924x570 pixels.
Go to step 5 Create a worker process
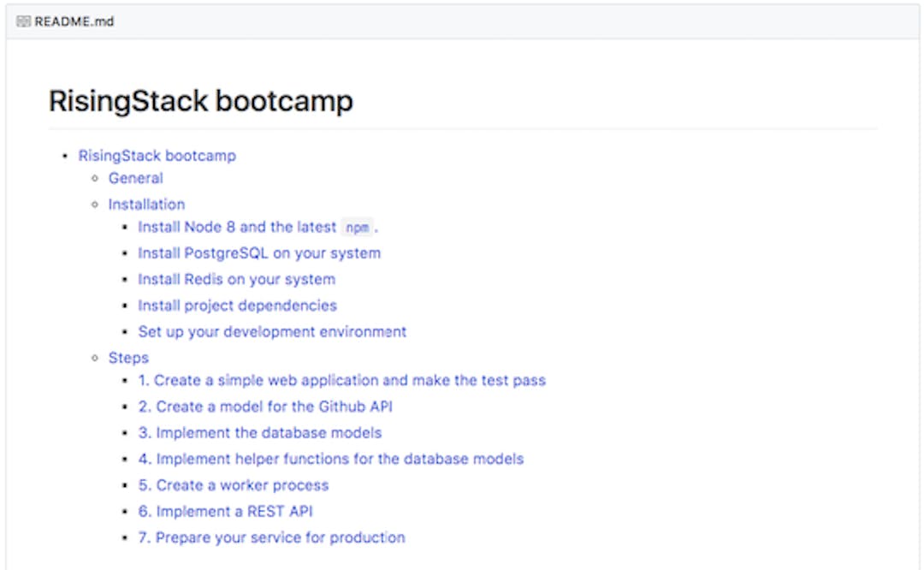click(x=233, y=485)
